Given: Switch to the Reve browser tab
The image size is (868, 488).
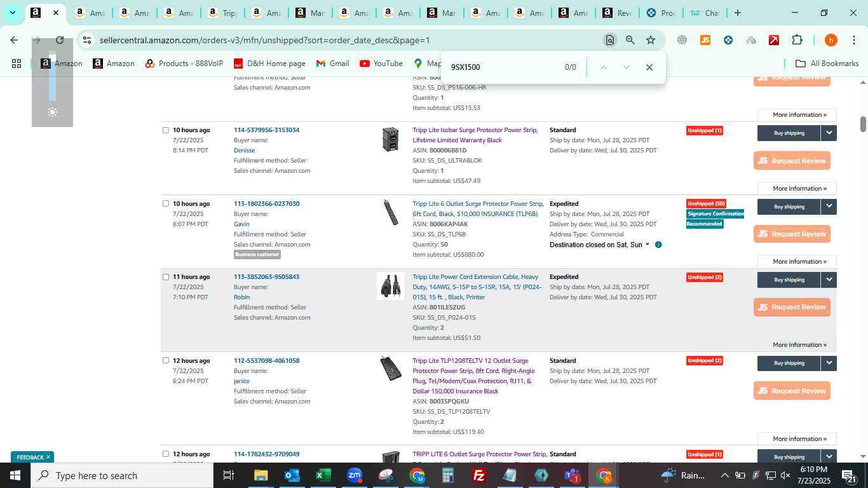Looking at the screenshot, I should pos(616,13).
